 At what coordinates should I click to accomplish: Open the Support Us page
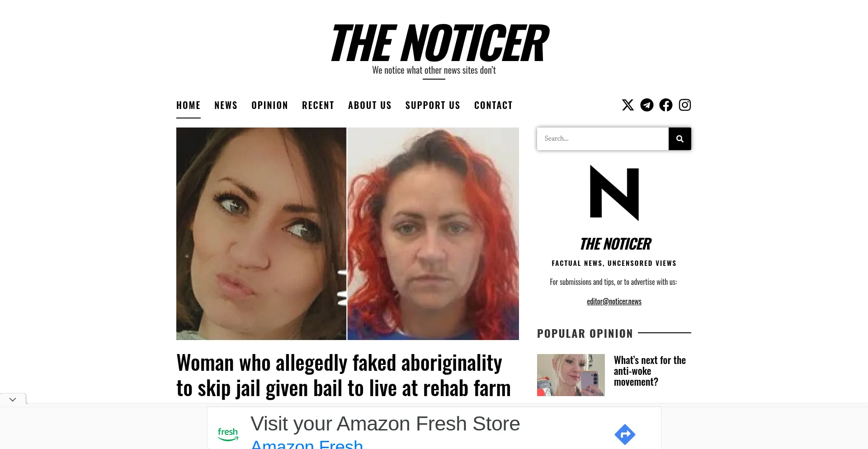point(433,105)
